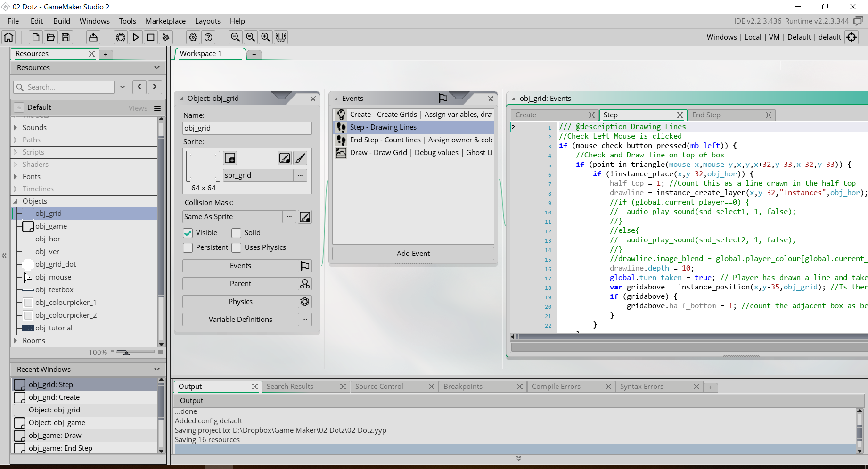Viewport: 868px width, 469px height.
Task: Open the Build menu
Action: pos(61,21)
